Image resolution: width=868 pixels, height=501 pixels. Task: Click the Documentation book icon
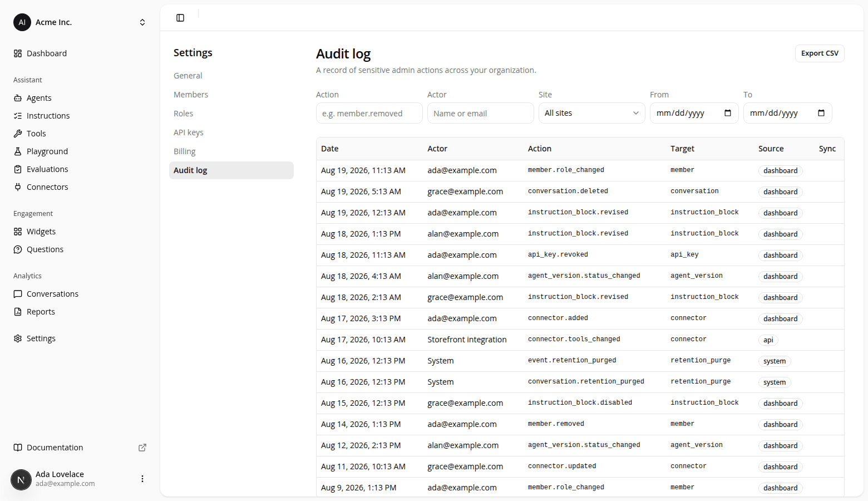[x=18, y=448]
